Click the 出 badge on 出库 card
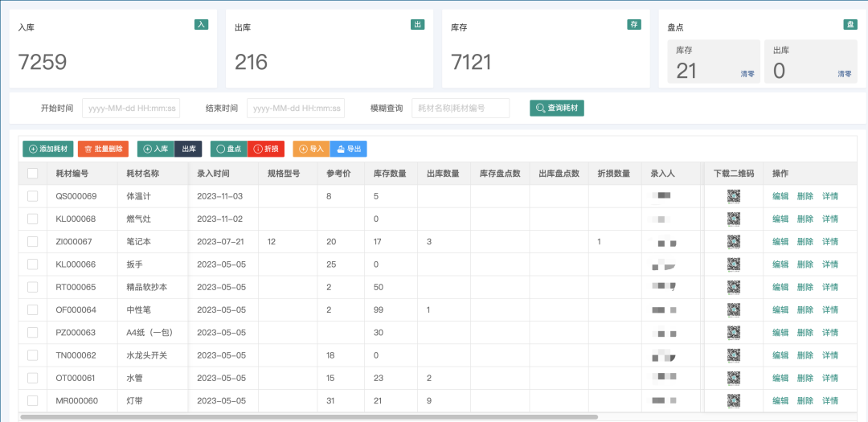Viewport: 868px width, 422px height. click(417, 25)
